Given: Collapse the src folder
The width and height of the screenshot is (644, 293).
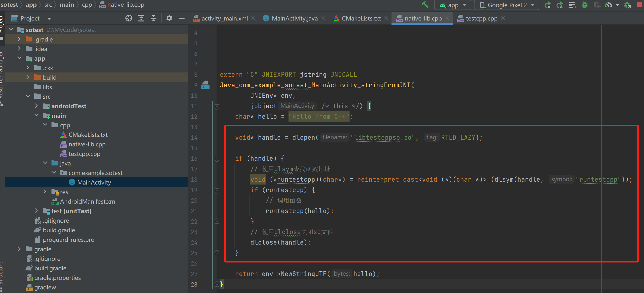Looking at the screenshot, I should pyautogui.click(x=28, y=96).
